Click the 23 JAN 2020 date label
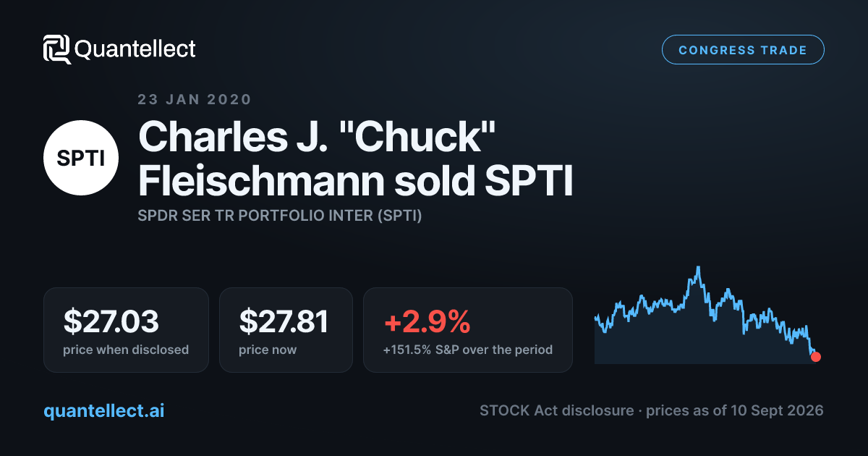The image size is (868, 456). [x=195, y=100]
